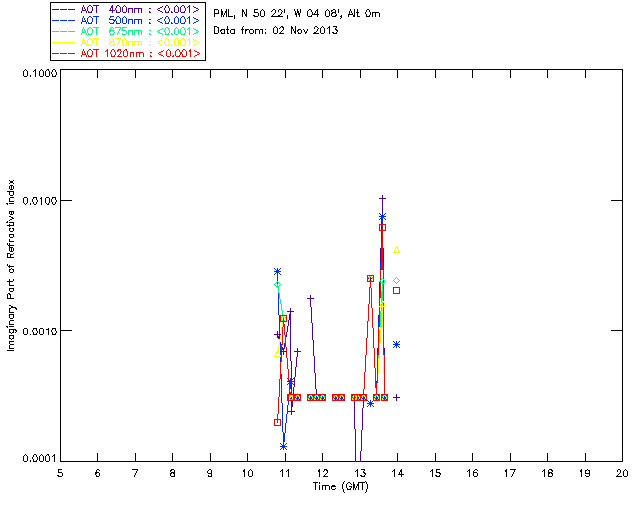Screen dimensions: 640x512
Task: Click the 0.0010 y-axis tick label
Action: point(39,331)
